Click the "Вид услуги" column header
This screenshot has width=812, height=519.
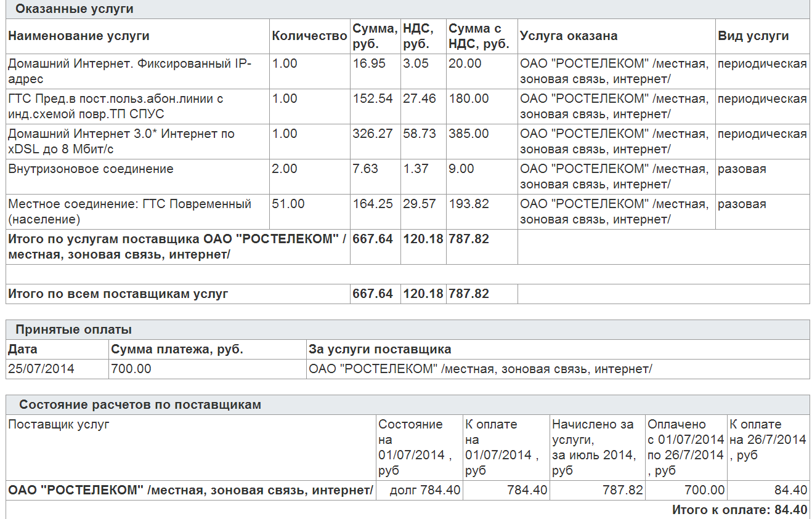click(x=753, y=36)
